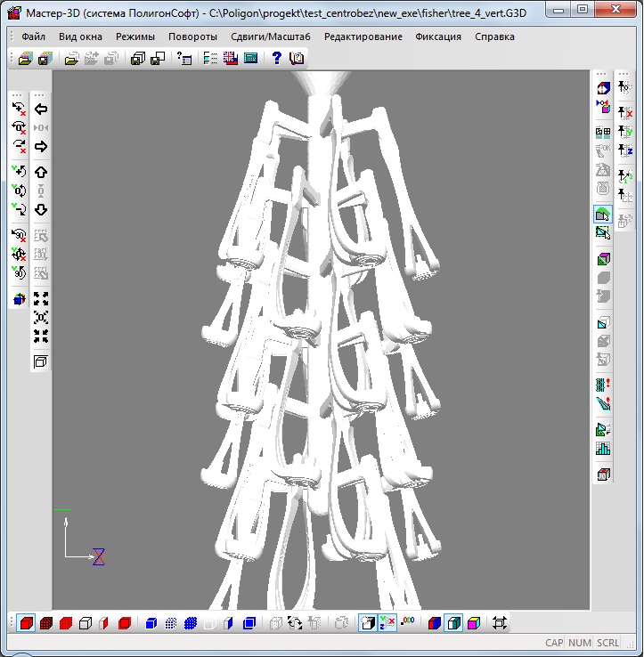Toggle the highlighted white cube display mode
644x657 pixels.
point(366,623)
